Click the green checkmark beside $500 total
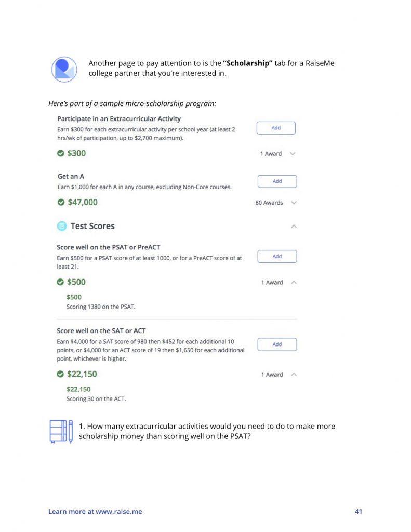Image resolution: width=411 pixels, height=532 pixels. (x=60, y=282)
